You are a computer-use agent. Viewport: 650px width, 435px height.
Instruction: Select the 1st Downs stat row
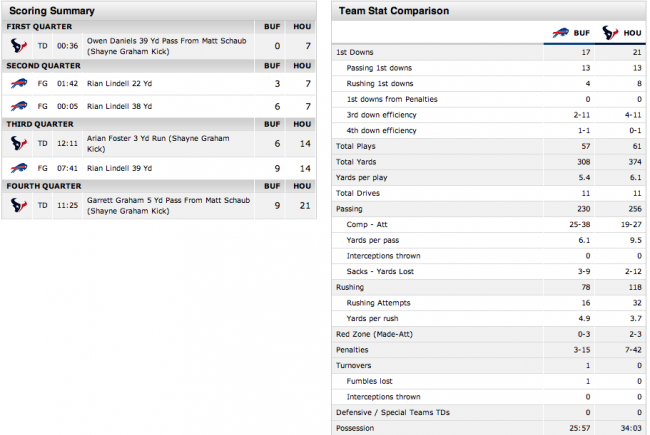pyautogui.click(x=489, y=52)
